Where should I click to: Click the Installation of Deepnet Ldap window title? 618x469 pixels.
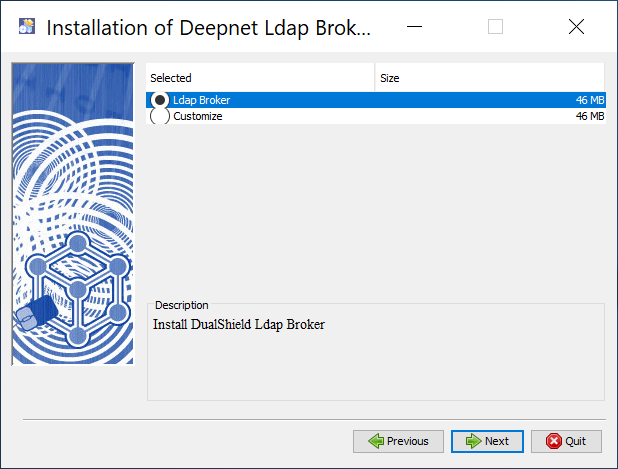[x=209, y=27]
